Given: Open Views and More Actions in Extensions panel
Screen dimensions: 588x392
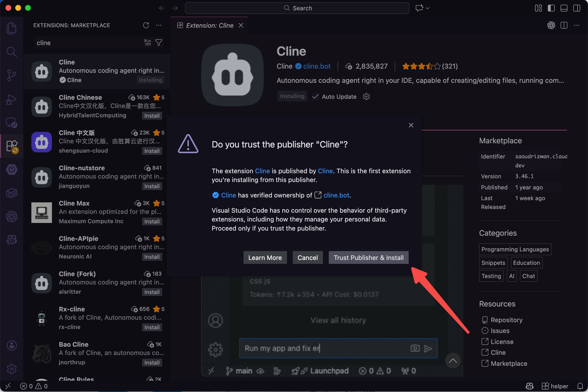Looking at the screenshot, I should tap(159, 25).
